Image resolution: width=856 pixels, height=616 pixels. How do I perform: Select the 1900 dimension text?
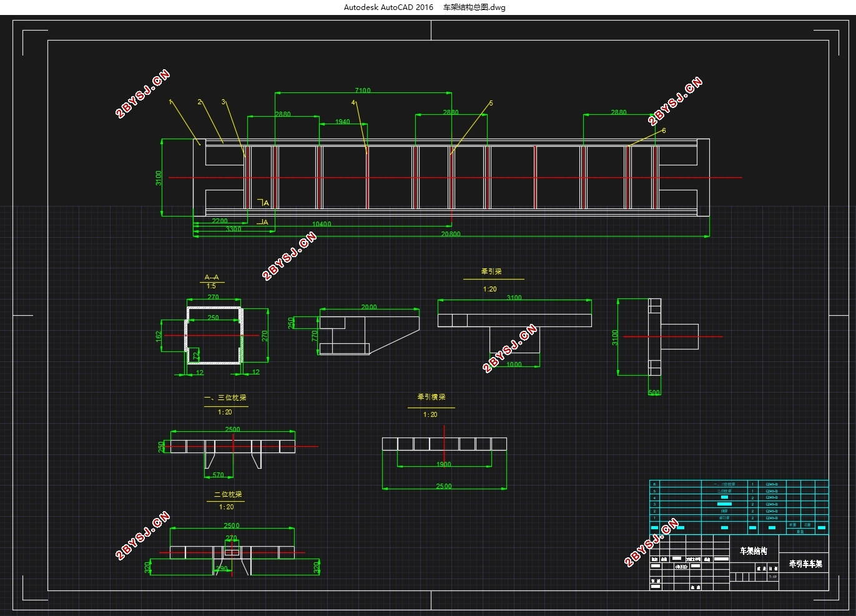click(x=444, y=464)
